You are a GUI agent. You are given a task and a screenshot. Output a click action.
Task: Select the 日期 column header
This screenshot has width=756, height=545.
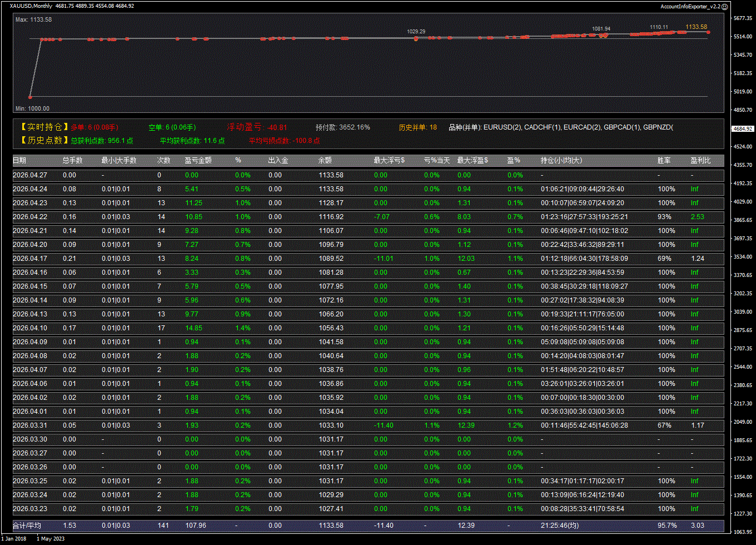(x=19, y=161)
